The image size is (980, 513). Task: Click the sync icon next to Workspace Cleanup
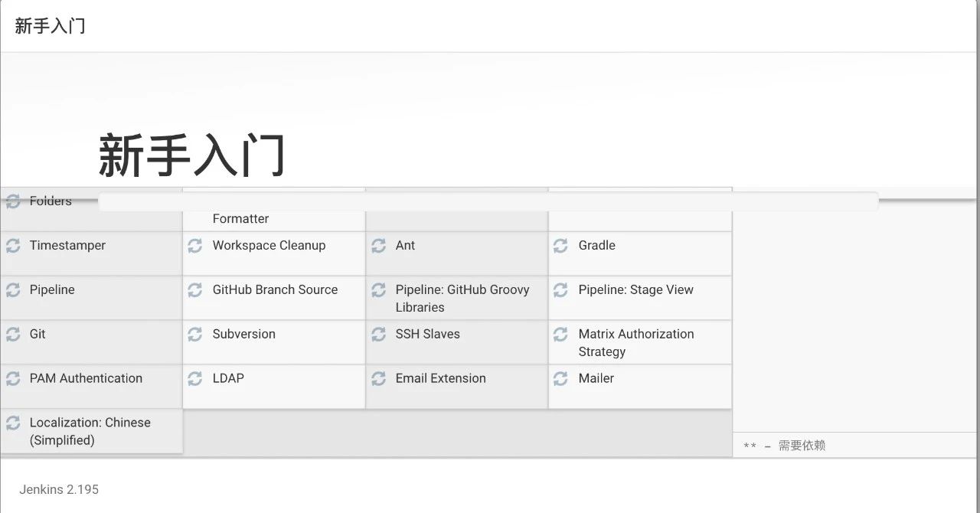[x=195, y=246]
